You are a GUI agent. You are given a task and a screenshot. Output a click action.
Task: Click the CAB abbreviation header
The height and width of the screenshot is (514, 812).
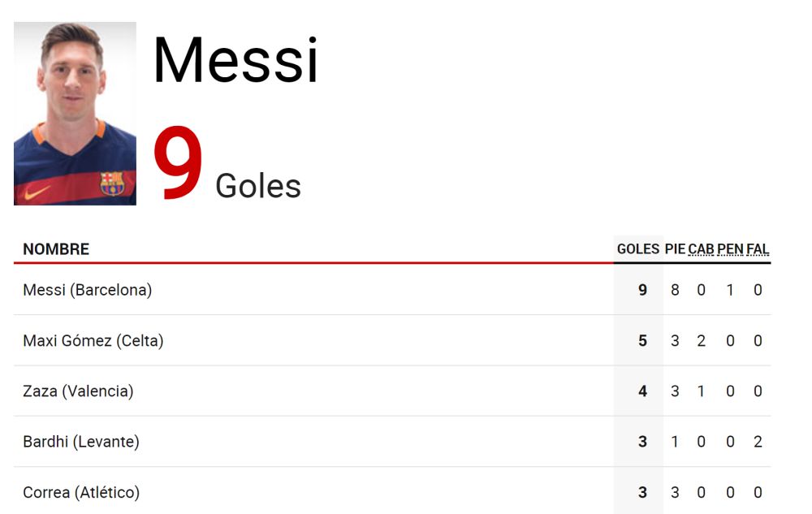701,249
